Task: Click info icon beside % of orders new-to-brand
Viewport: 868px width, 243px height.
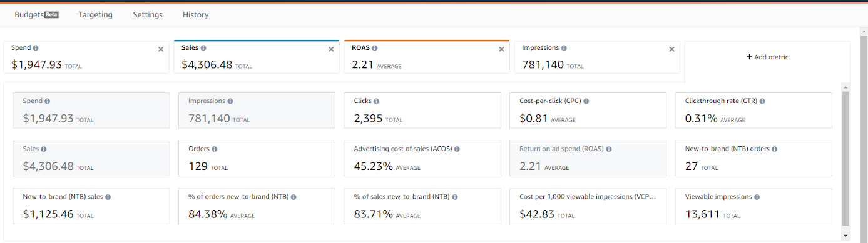Action: pos(294,197)
